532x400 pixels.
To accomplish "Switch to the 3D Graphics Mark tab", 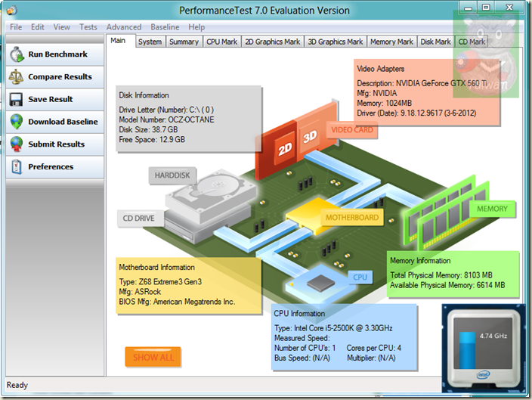I will [x=336, y=42].
